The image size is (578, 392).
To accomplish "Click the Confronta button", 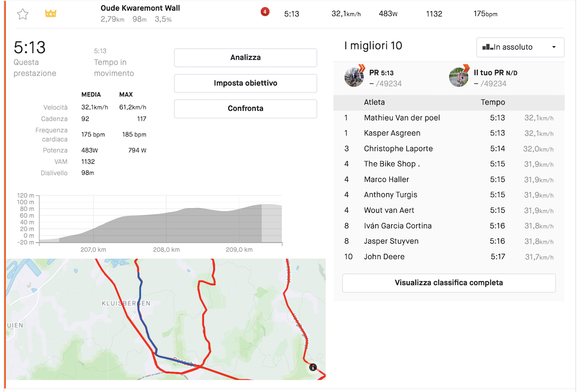I will (x=245, y=109).
